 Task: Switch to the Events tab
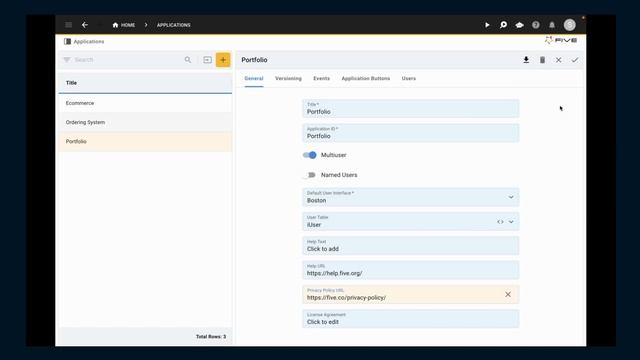tap(321, 78)
